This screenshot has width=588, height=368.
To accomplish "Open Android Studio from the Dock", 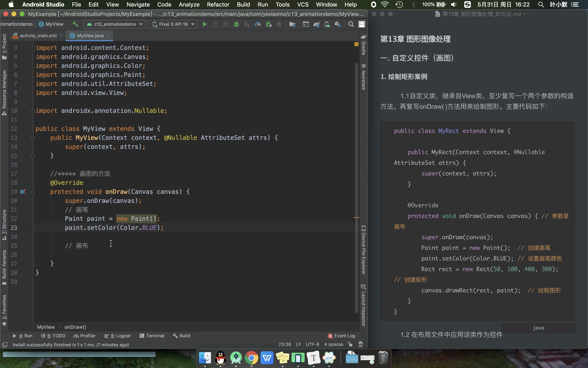I will [x=236, y=358].
